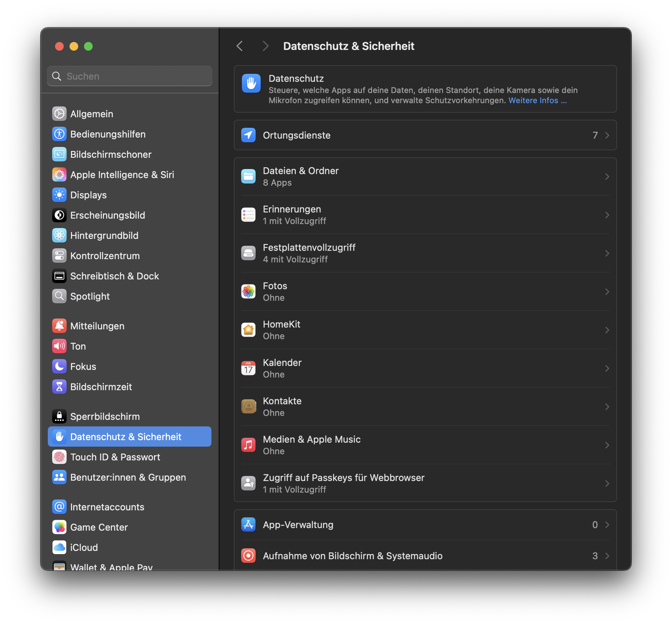This screenshot has height=624, width=672.
Task: Click the HomeKit house icon
Action: coord(248,329)
